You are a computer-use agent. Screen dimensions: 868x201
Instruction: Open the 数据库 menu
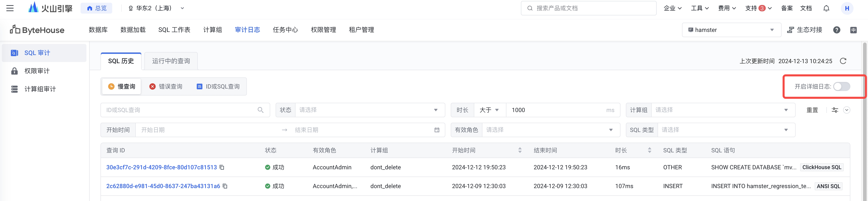pyautogui.click(x=98, y=30)
